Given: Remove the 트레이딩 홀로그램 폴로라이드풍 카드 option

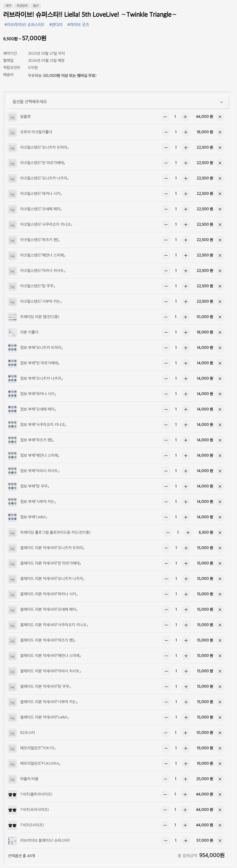Looking at the screenshot, I should [220, 532].
